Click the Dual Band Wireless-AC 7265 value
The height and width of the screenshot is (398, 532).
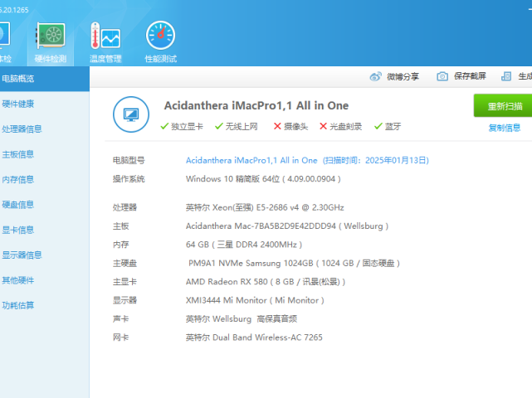[x=254, y=337]
